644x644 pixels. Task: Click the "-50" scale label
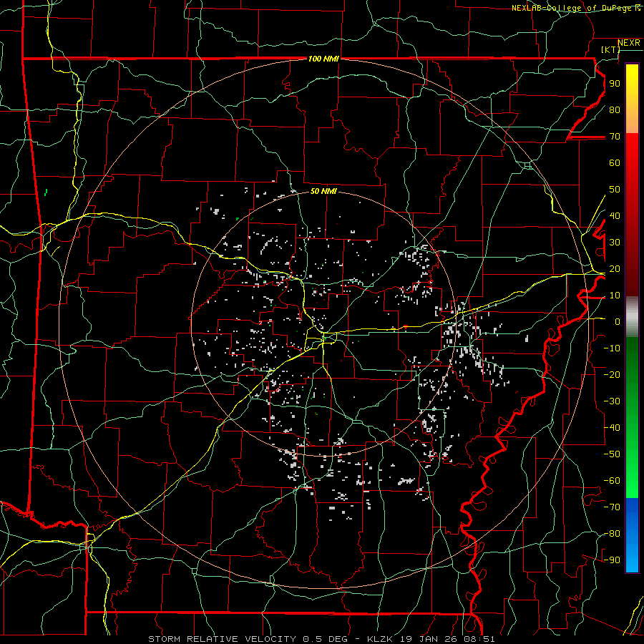pyautogui.click(x=612, y=454)
